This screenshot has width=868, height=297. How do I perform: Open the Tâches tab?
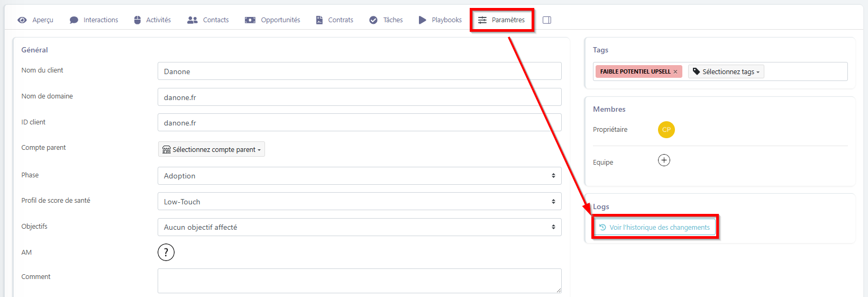[386, 20]
